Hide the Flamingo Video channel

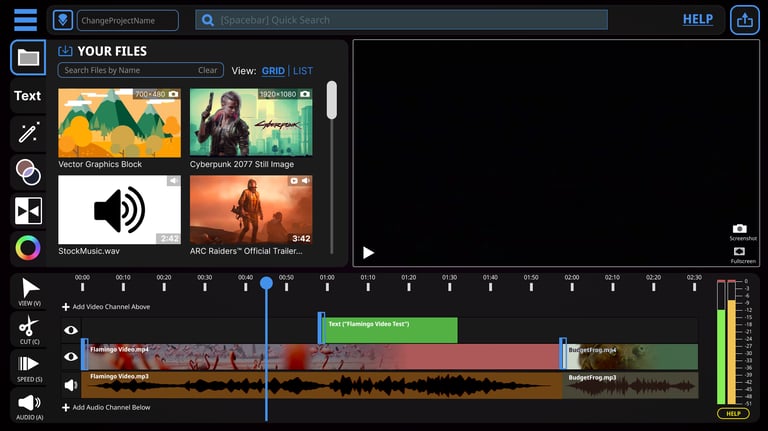[x=71, y=356]
